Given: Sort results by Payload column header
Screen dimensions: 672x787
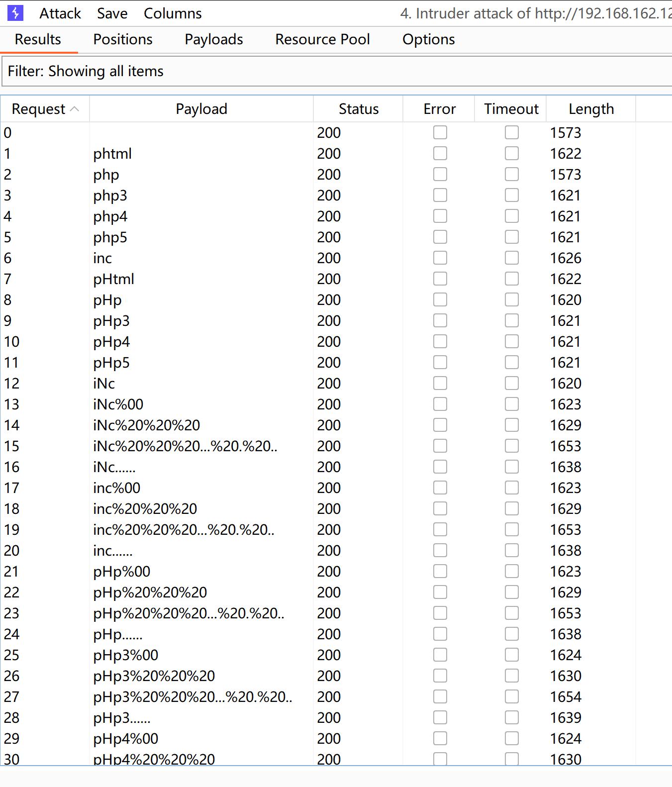Looking at the screenshot, I should 201,109.
